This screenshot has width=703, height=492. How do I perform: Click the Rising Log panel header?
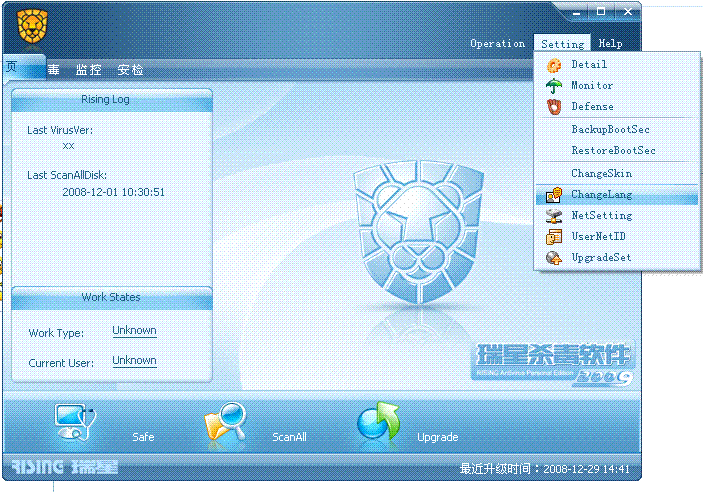click(112, 100)
